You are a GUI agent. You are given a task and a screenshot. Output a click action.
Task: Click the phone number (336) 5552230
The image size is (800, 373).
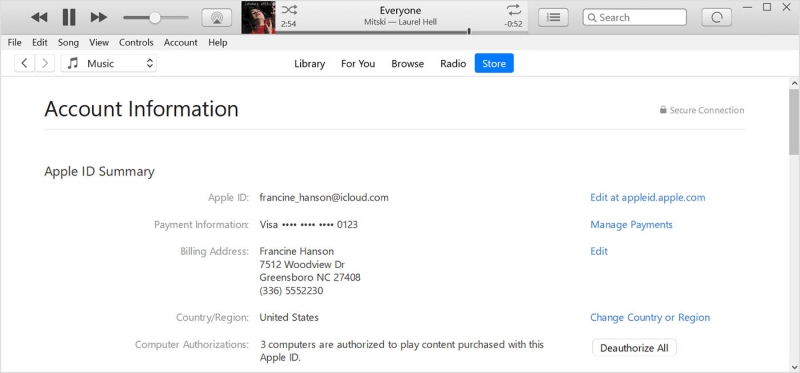point(291,291)
